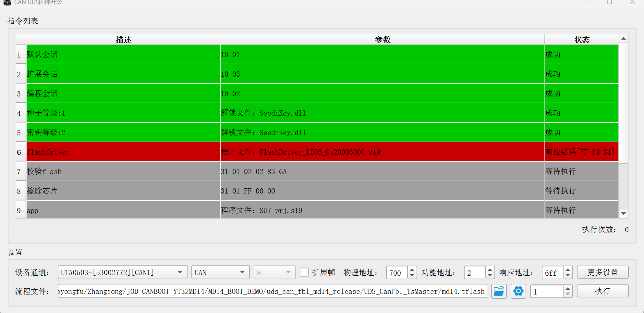Decrease function address 2 with down stepper arrow

point(490,275)
